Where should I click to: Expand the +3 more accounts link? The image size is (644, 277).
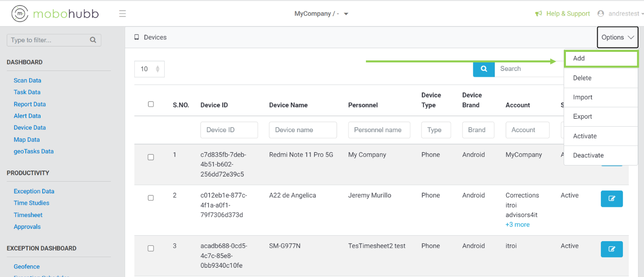point(517,225)
